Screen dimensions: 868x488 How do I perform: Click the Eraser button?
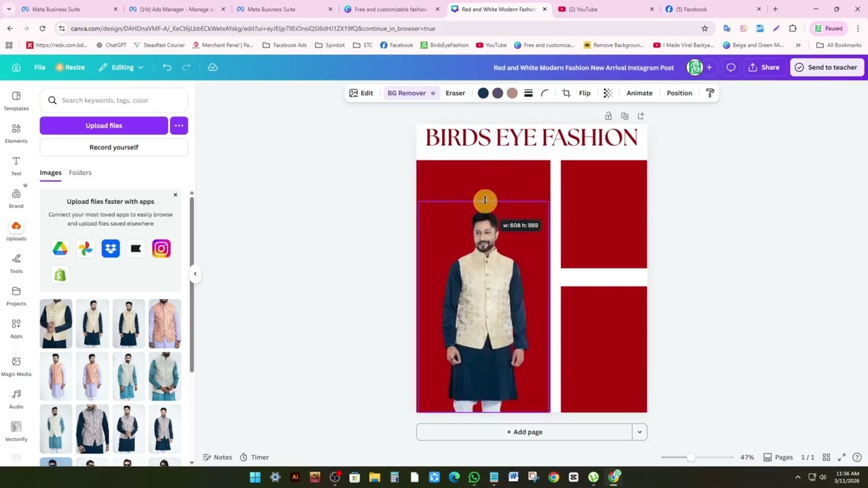(455, 93)
